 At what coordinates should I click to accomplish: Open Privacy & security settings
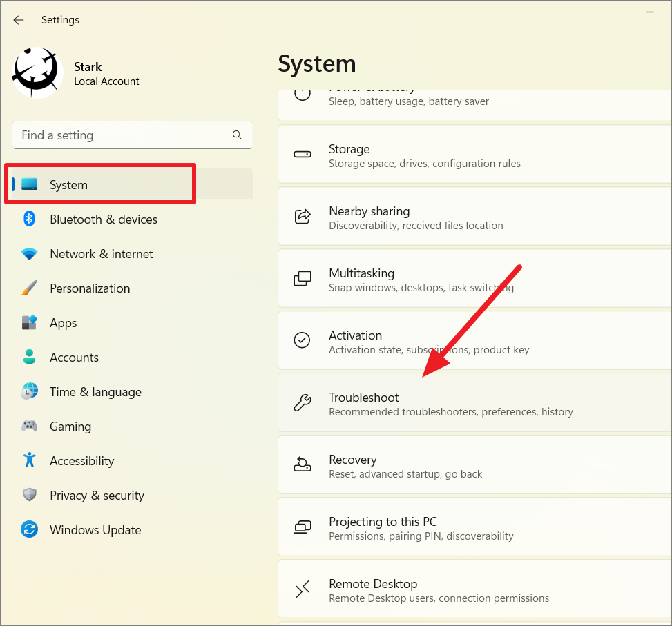(133, 496)
